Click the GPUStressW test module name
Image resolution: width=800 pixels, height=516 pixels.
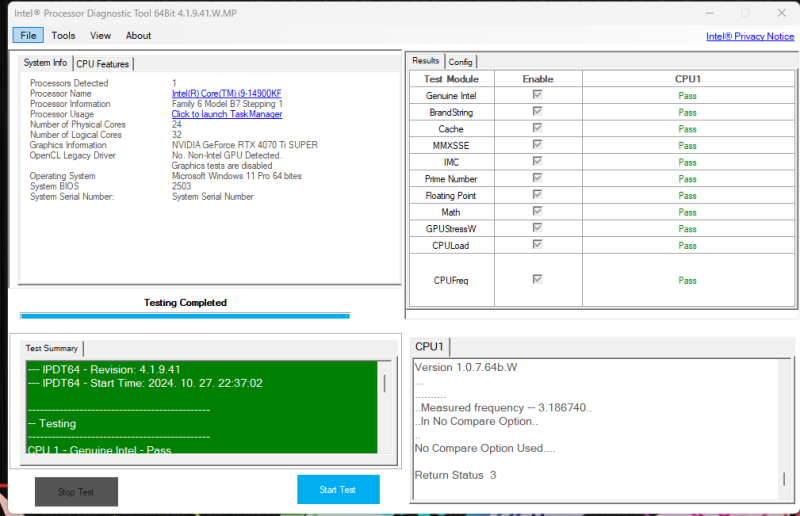(x=451, y=229)
